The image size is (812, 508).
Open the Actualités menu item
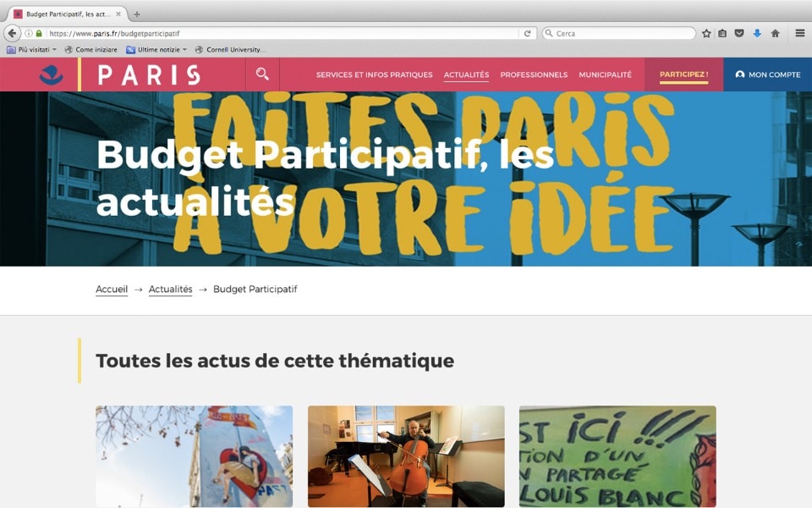click(x=466, y=75)
